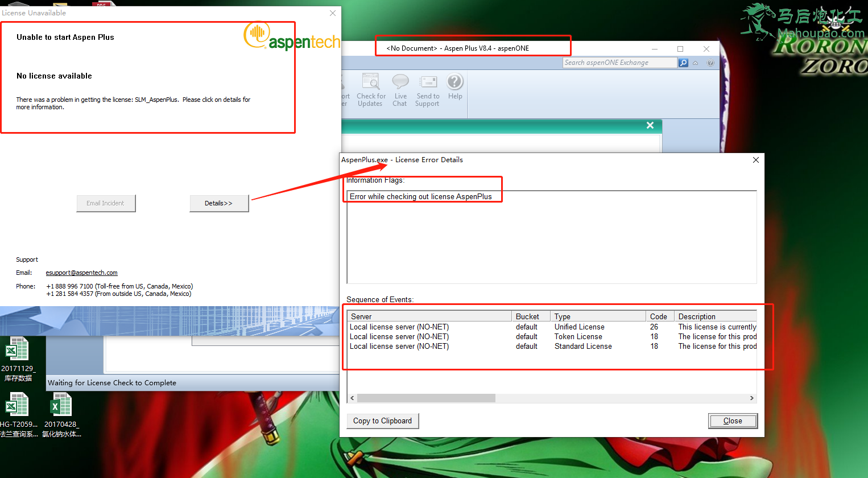The height and width of the screenshot is (478, 868).
Task: Select the HG-T2059 Excel desktop icon
Action: [x=18, y=415]
